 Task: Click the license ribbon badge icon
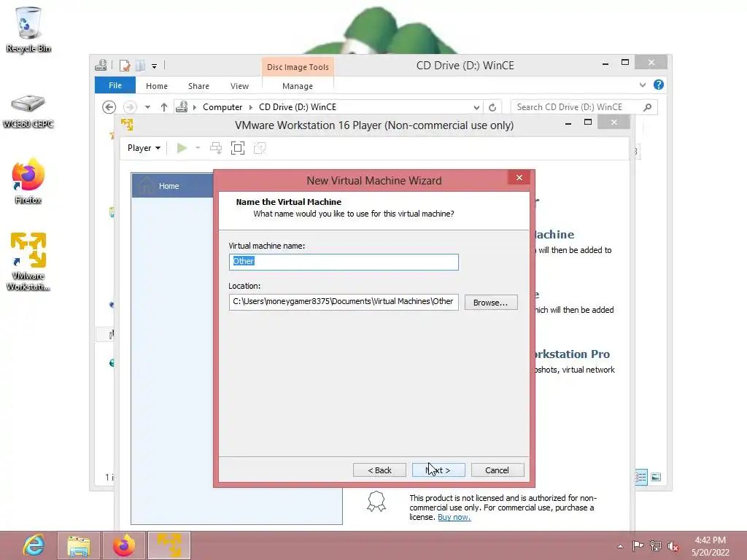(x=376, y=502)
